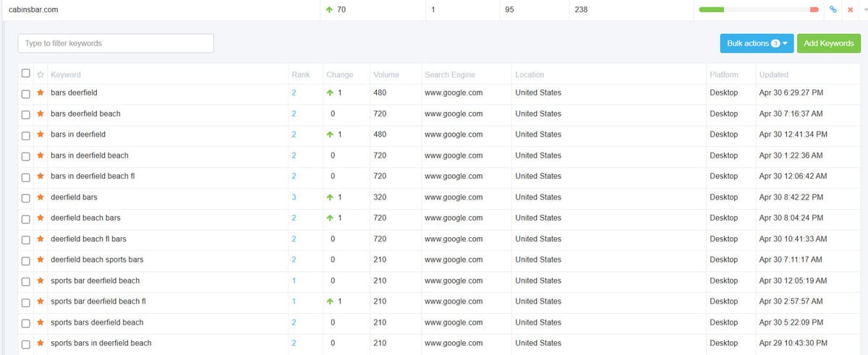868x355 pixels.
Task: Click the cabinsbar.com ranking progress bar
Action: [759, 10]
